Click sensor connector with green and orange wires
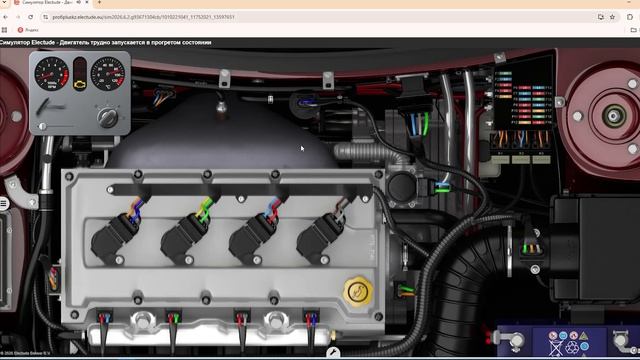The width and height of the screenshot is (640, 360). coord(405,290)
